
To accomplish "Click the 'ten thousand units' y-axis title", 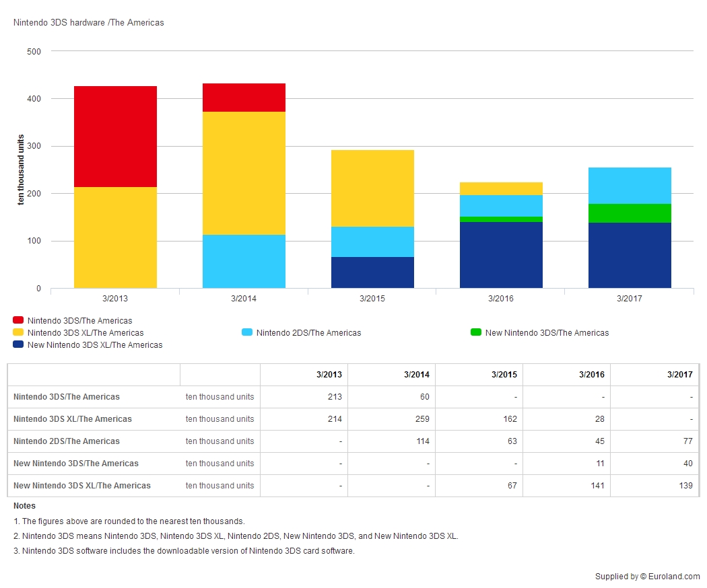I will 21,170.
